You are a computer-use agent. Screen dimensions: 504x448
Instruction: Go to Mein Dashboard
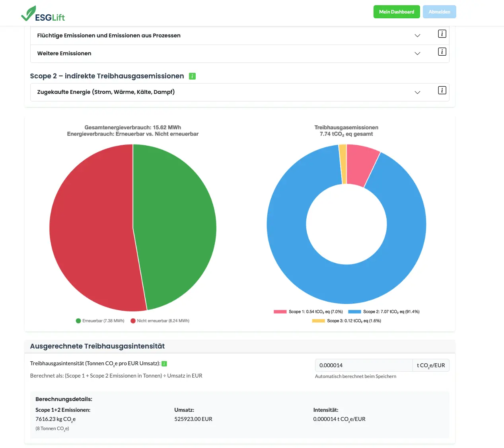[x=397, y=12]
